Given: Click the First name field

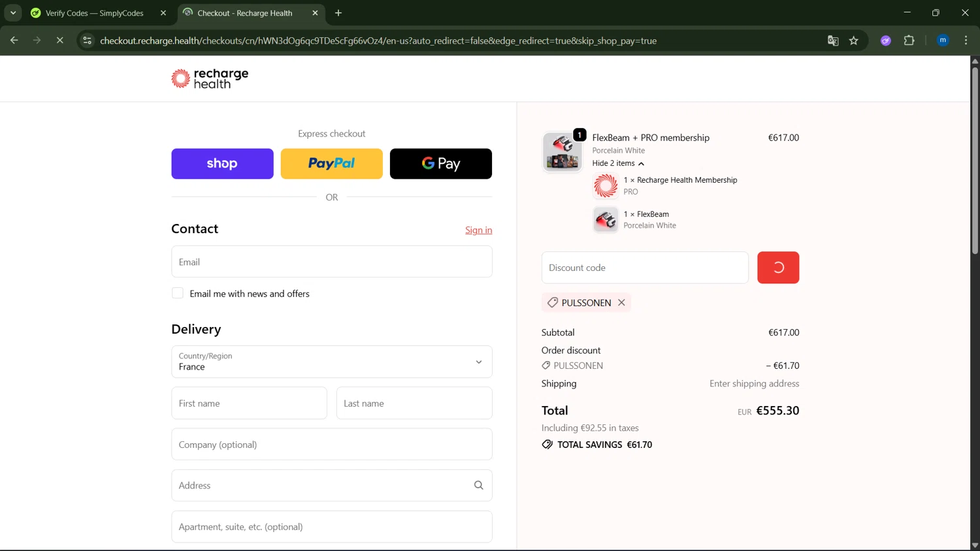Looking at the screenshot, I should (249, 403).
